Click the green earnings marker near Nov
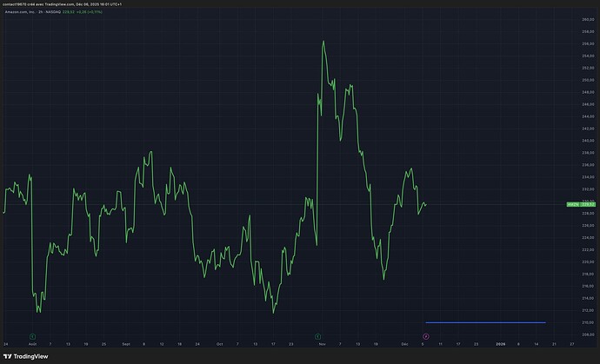Screen dimensions: 600x364 point(318,334)
